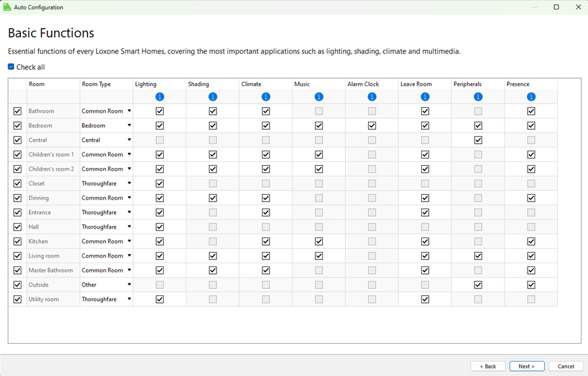Screen dimensions: 588x376
Task: Click the Room Type column header
Action: click(x=96, y=84)
